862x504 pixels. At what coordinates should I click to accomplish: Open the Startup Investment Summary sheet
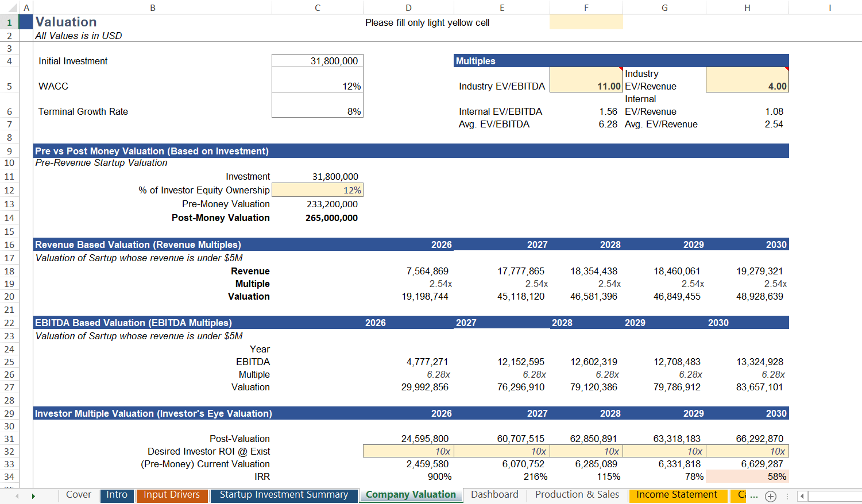click(x=284, y=494)
